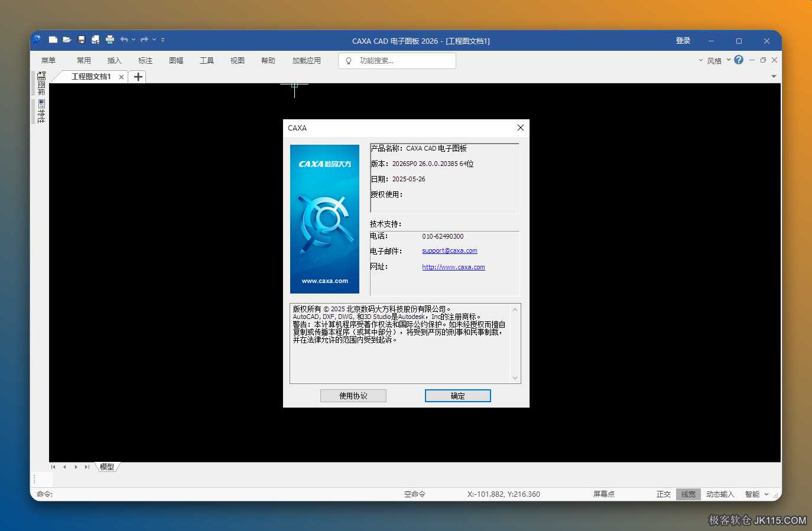The image size is (812, 531).
Task: Click the 屏幕点 status bar entry
Action: 604,494
